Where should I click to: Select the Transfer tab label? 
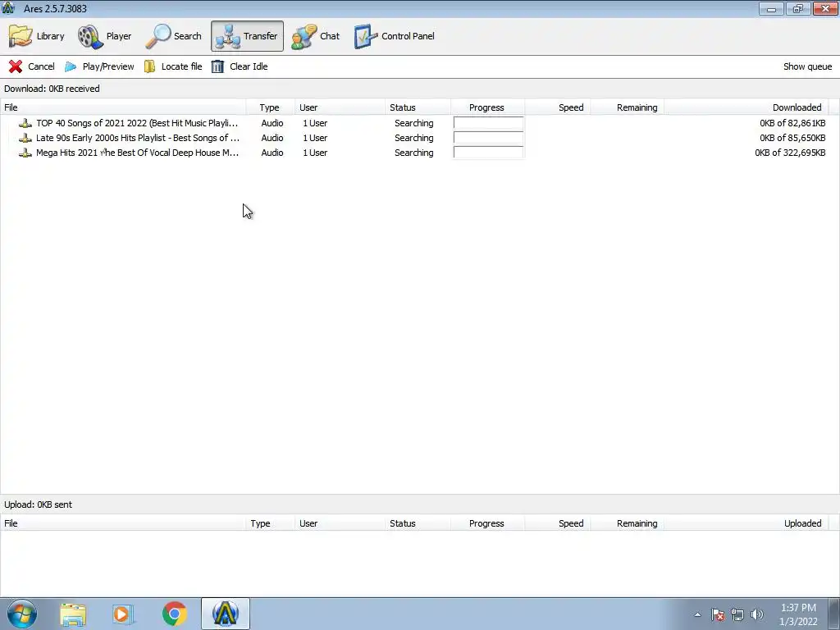[x=260, y=36]
